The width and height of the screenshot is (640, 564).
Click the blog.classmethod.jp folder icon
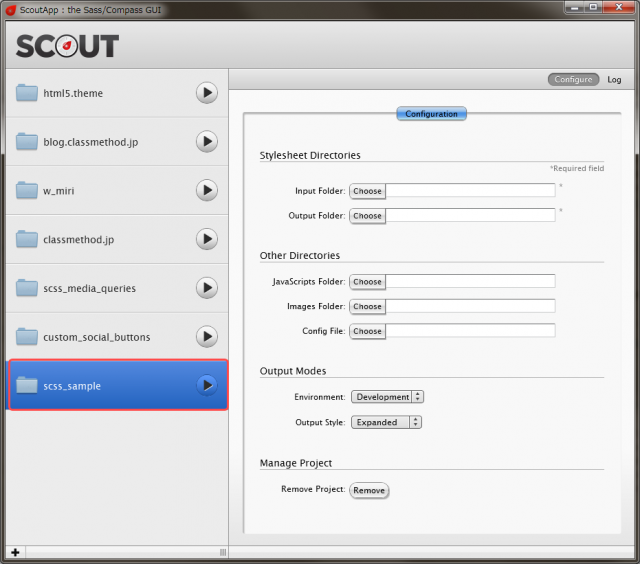click(x=27, y=141)
